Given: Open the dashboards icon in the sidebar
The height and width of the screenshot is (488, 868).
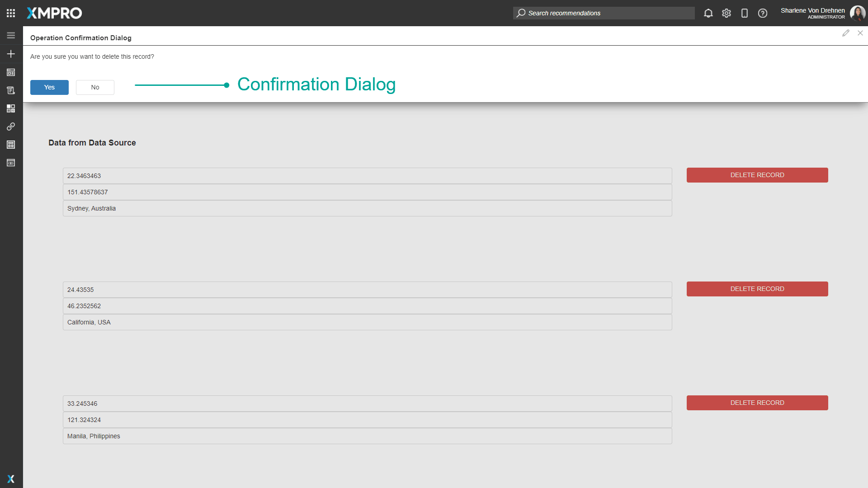Looking at the screenshot, I should pos(11,72).
